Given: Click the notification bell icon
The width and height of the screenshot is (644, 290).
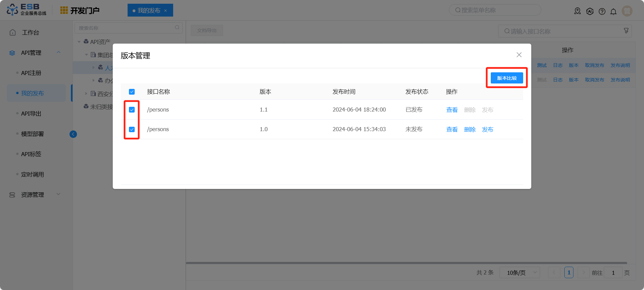Looking at the screenshot, I should pos(613,11).
